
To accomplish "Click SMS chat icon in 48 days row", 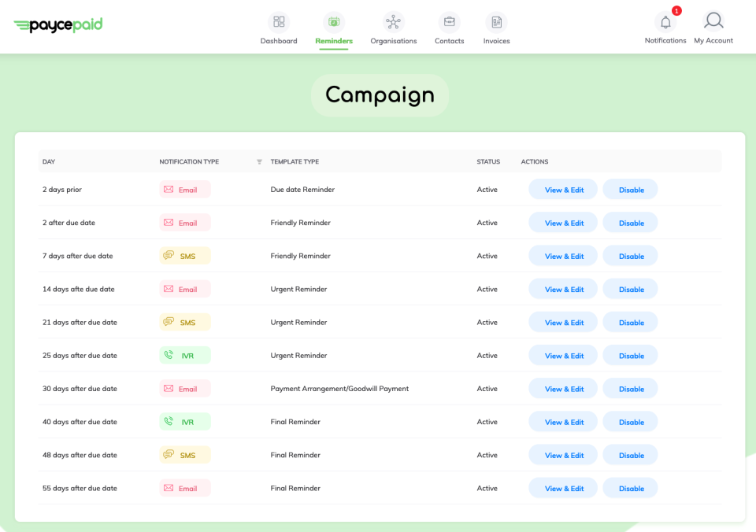I will pyautogui.click(x=169, y=454).
